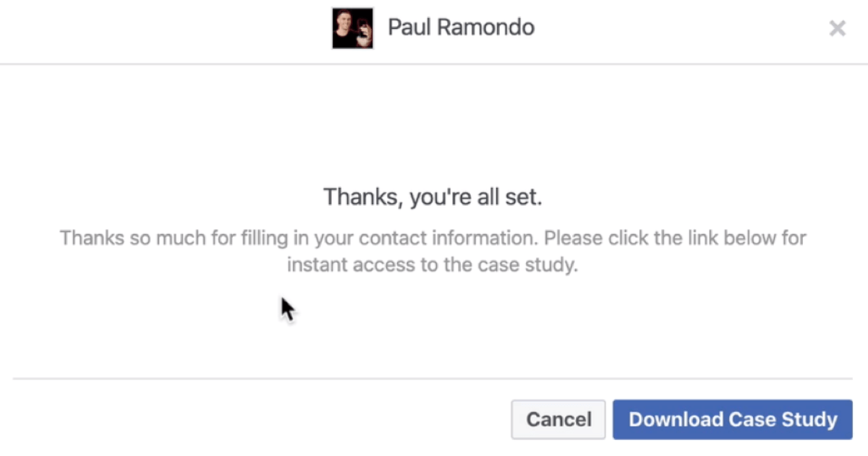The width and height of the screenshot is (868, 456).
Task: Click "Paul Ramondo" text beside the avatar
Action: 461,27
